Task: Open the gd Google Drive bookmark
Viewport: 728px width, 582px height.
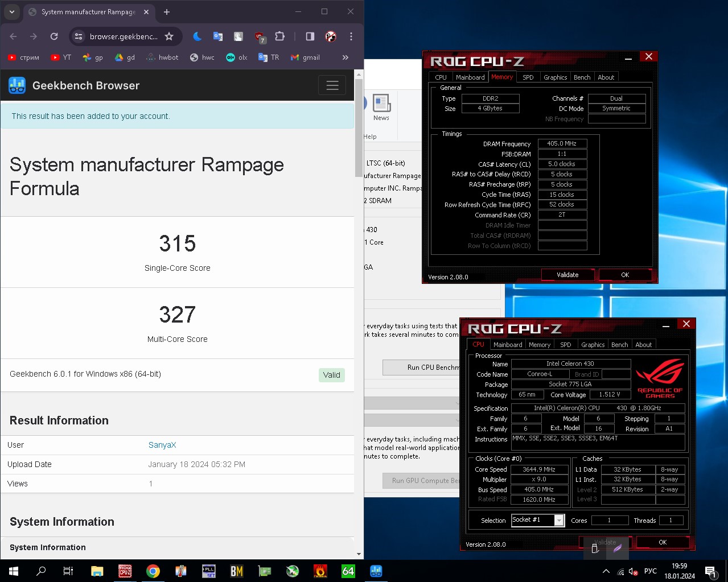Action: point(125,57)
